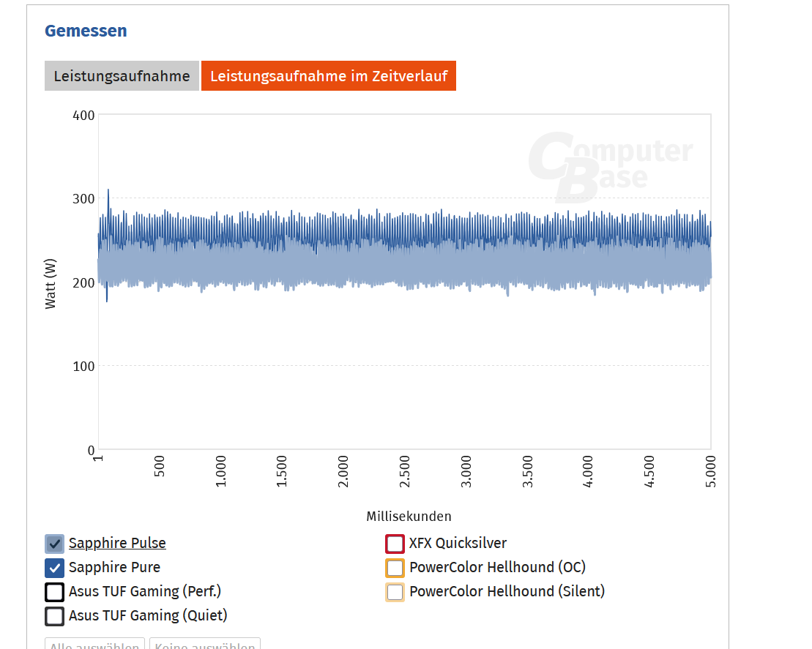The height and width of the screenshot is (649, 812).
Task: Check PowerColor Hellhound (OC) checkbox
Action: [x=395, y=568]
